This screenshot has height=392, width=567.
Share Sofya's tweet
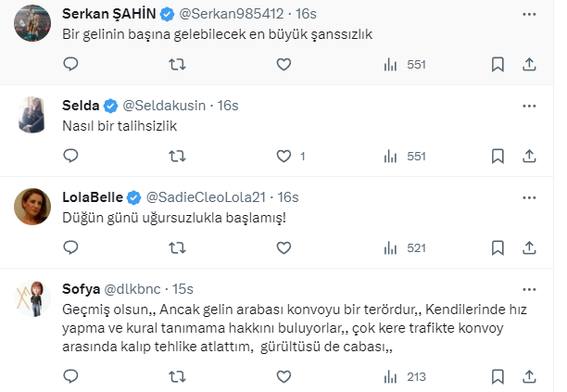pyautogui.click(x=529, y=376)
